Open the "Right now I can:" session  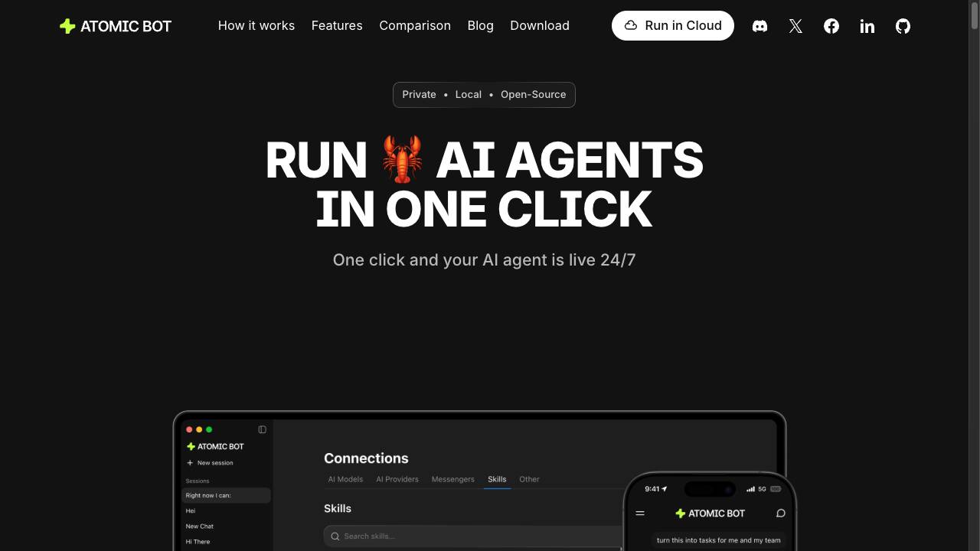coord(227,495)
